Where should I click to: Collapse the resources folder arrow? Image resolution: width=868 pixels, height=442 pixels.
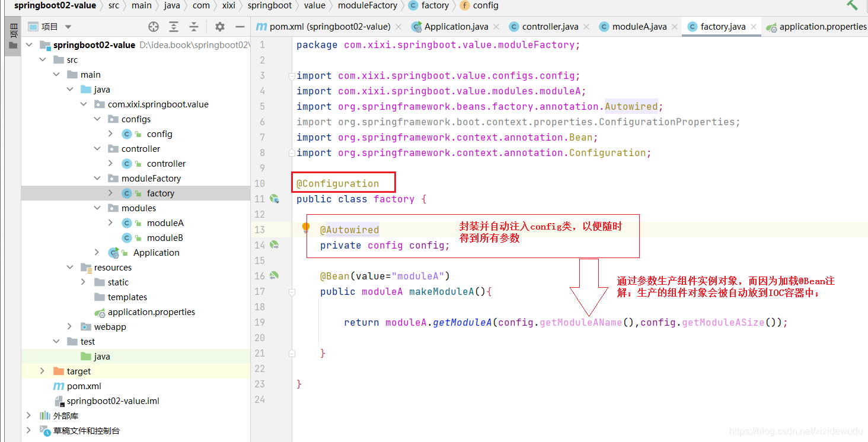(70, 268)
